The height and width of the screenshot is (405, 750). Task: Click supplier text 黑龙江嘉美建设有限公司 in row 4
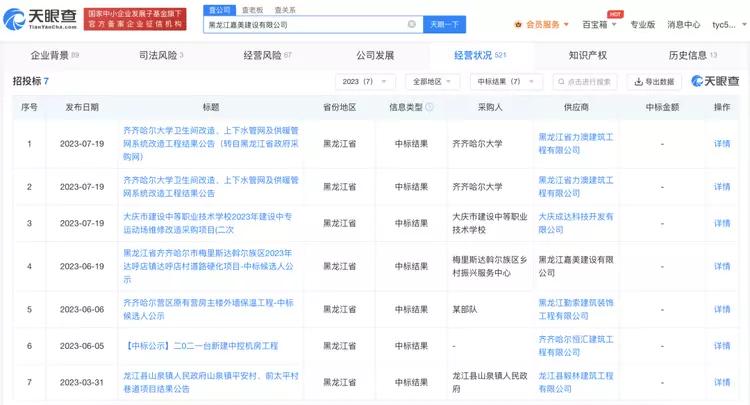point(576,266)
